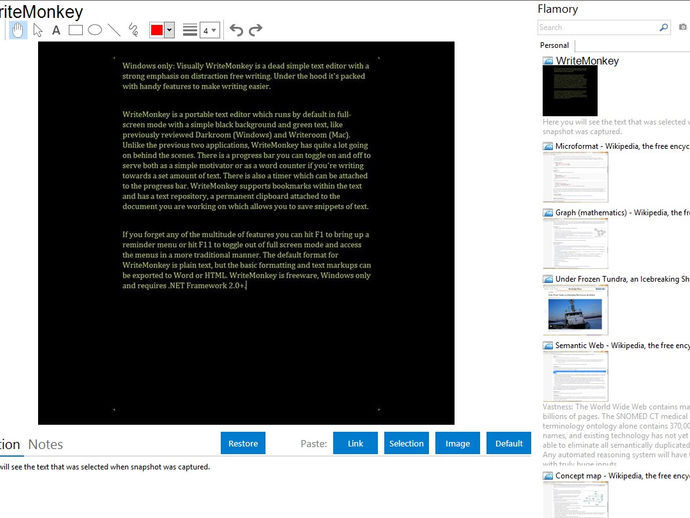Click the 'Graph (mathematics) - Wikipedia' title text
690x518 pixels.
(622, 213)
